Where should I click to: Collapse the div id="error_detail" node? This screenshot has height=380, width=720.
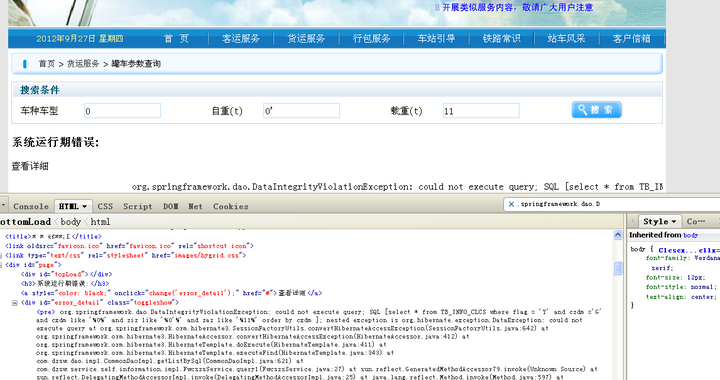[x=15, y=303]
